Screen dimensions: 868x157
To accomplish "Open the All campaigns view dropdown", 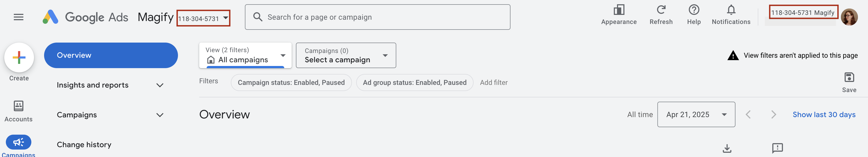I will coord(245,55).
